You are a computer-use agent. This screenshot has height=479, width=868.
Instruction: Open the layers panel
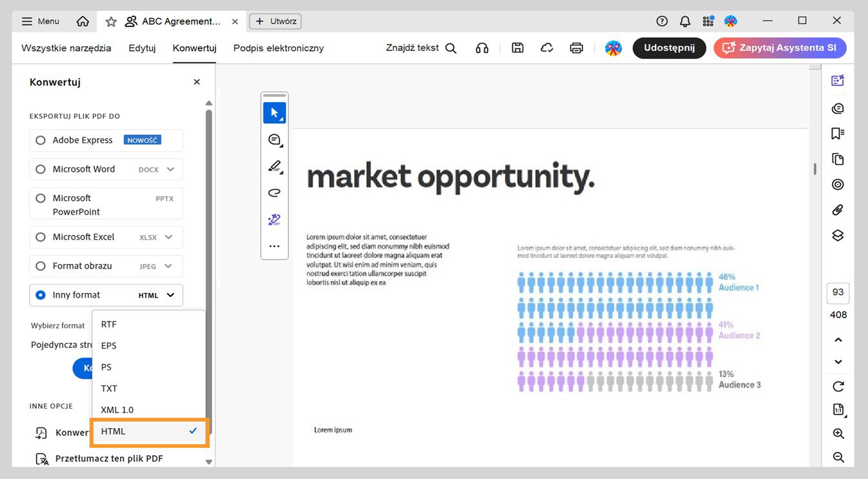click(838, 236)
